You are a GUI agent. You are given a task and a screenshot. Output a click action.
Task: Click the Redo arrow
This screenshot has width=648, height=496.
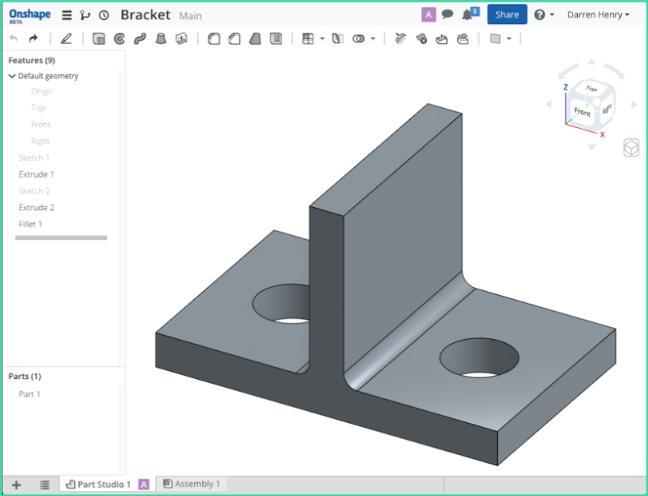coord(33,39)
